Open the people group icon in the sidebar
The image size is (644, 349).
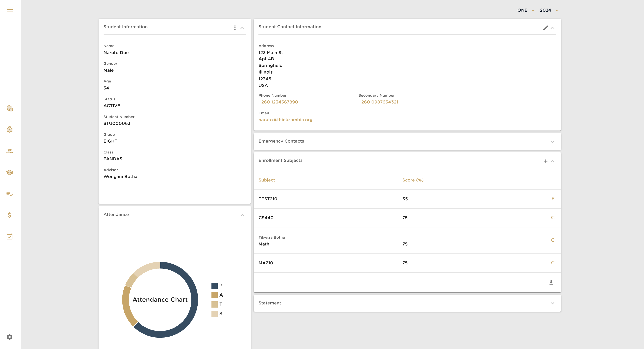[10, 151]
